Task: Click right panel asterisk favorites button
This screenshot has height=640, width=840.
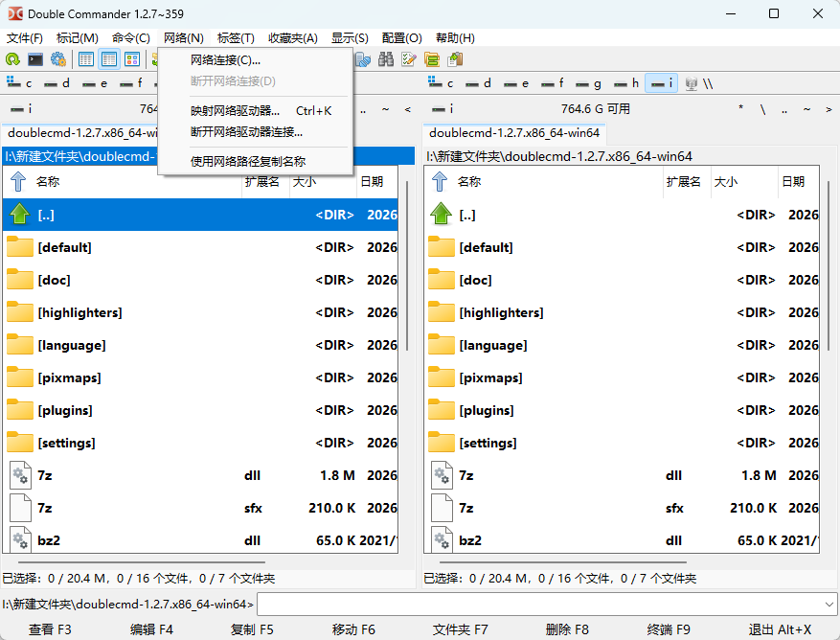Action: pos(741,109)
